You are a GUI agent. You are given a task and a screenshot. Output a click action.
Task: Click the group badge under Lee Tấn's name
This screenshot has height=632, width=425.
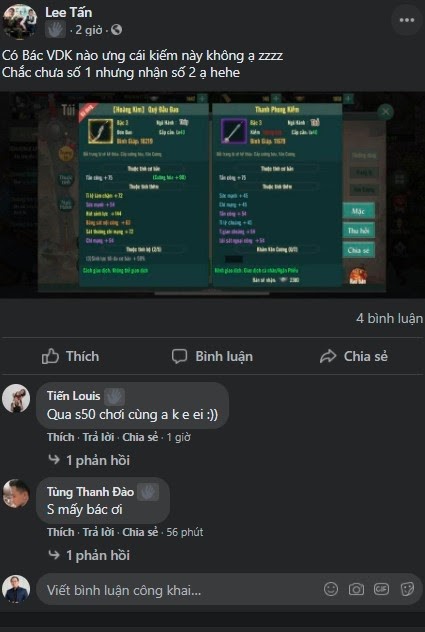coord(55,30)
